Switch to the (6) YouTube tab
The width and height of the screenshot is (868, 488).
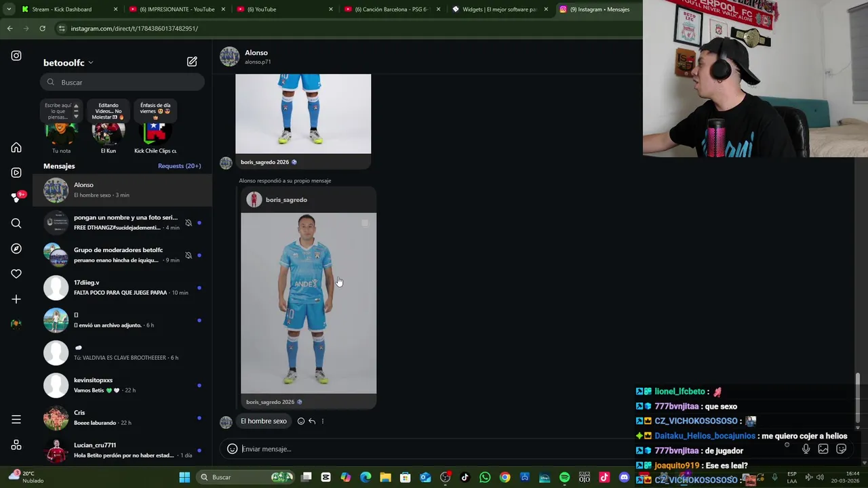click(285, 9)
